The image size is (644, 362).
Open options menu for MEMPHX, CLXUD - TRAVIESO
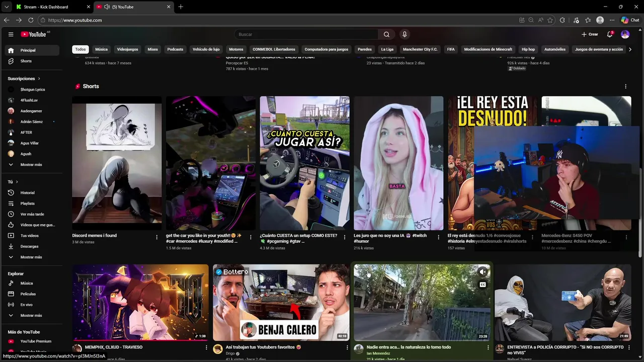coord(206,347)
